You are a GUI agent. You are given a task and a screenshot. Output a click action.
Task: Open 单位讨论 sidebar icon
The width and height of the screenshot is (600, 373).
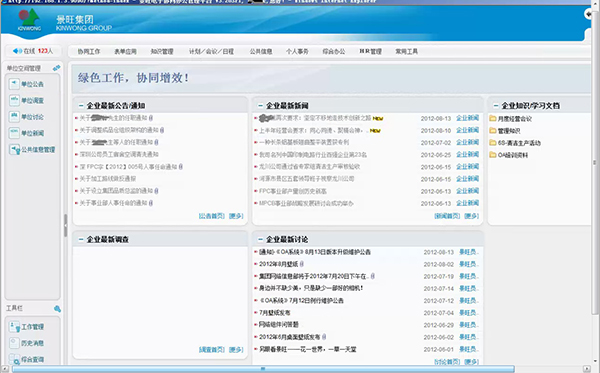click(15, 117)
